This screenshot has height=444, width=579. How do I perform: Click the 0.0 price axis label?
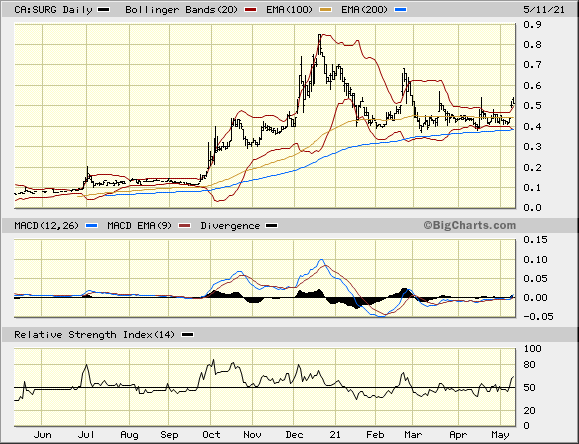pyautogui.click(x=532, y=208)
